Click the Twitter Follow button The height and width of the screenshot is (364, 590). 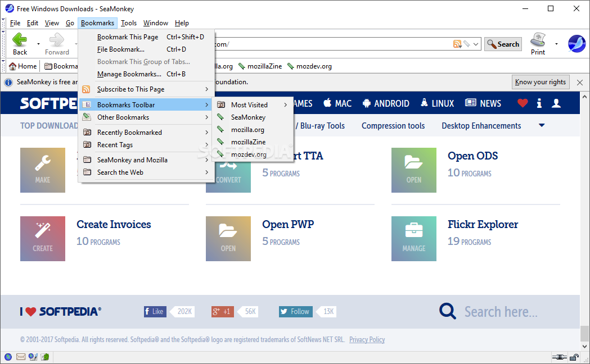coord(296,311)
